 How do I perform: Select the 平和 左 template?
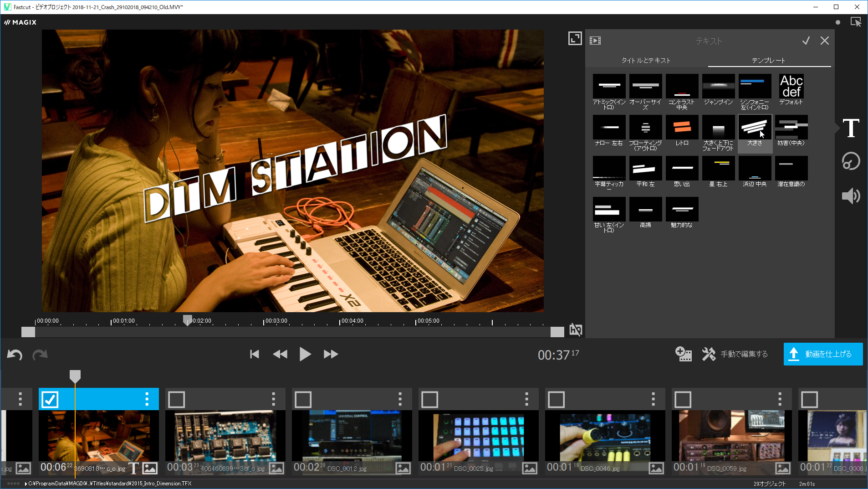pyautogui.click(x=645, y=171)
